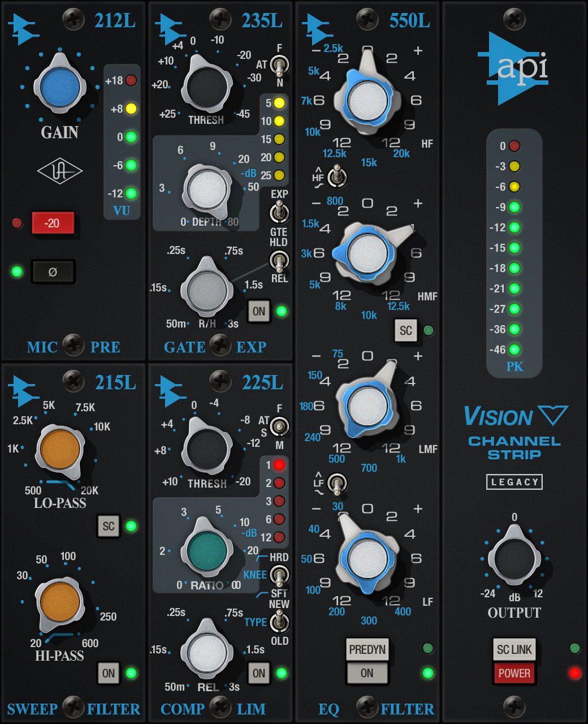Toggle the -20 pad on the mic preamp
Image resolution: width=588 pixels, height=724 pixels.
(x=53, y=223)
